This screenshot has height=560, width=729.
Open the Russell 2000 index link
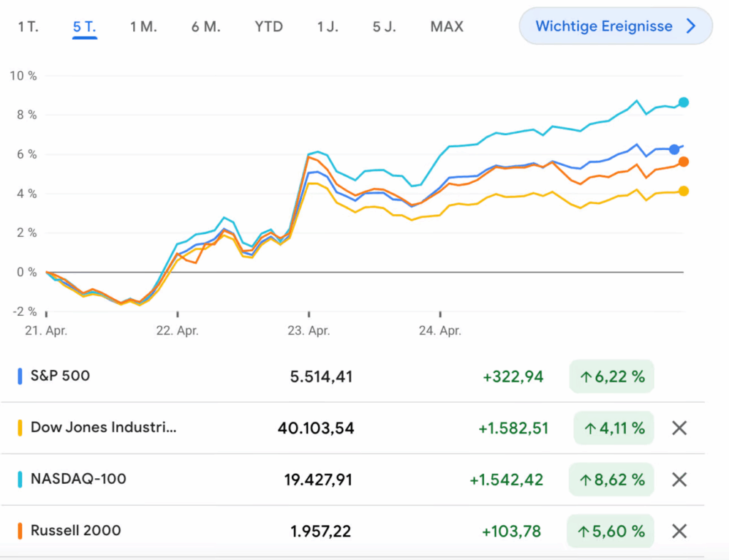point(75,530)
